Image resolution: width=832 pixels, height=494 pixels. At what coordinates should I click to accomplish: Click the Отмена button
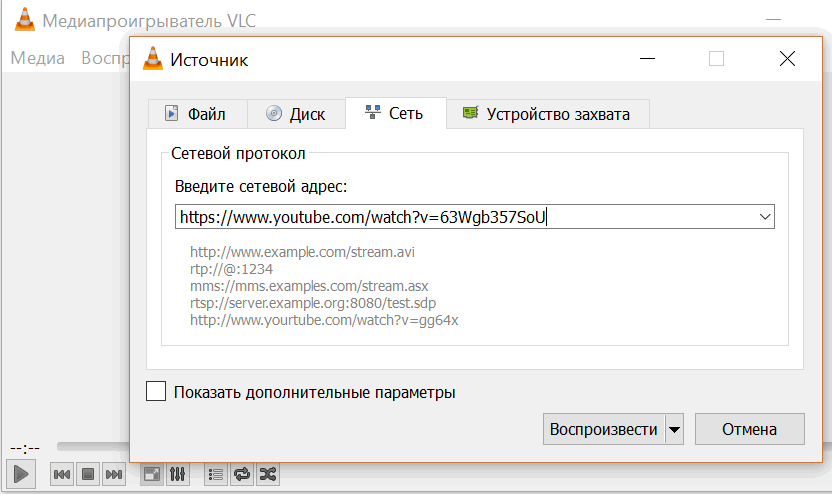749,429
